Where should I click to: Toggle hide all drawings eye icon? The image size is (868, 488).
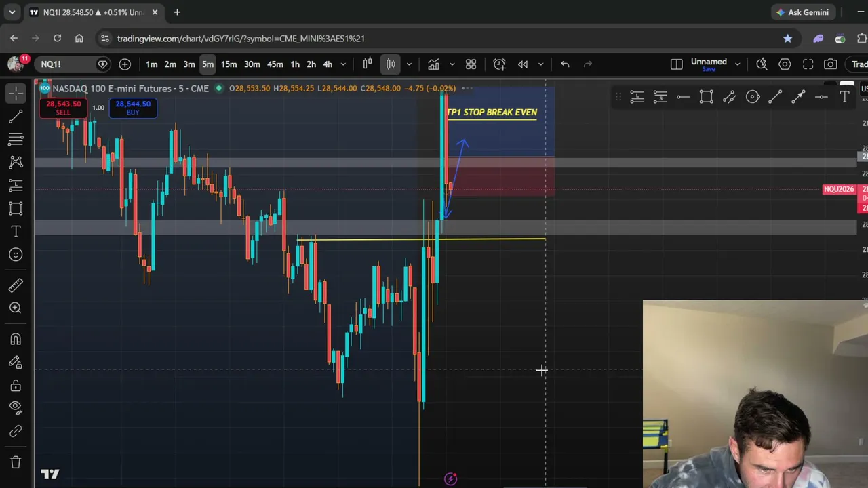click(16, 408)
